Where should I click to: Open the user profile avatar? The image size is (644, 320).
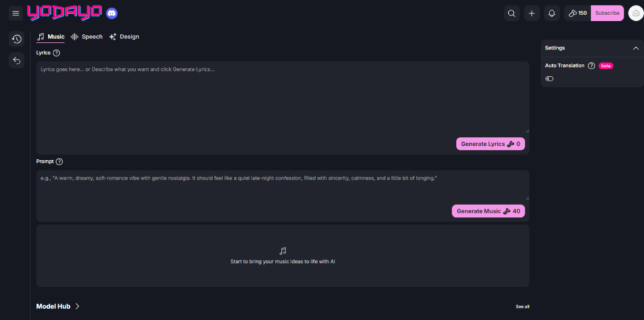[x=635, y=13]
